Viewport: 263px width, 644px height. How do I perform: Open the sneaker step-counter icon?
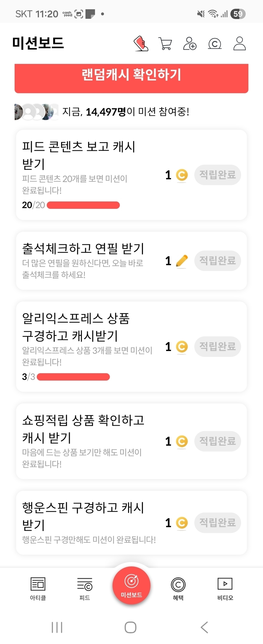[141, 43]
